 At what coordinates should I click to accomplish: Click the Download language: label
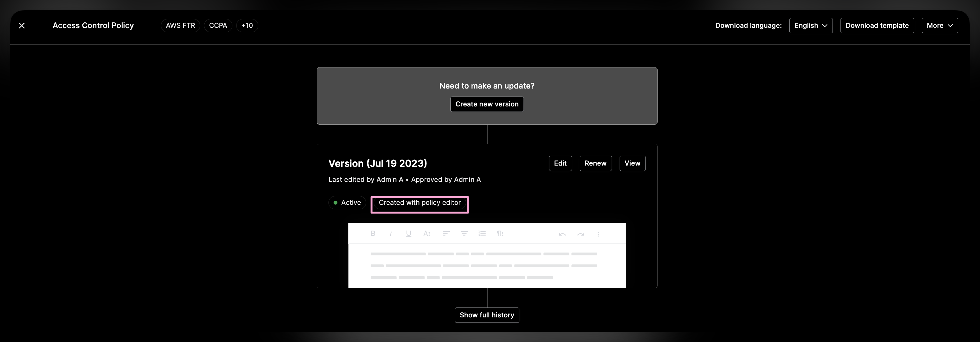(748, 26)
